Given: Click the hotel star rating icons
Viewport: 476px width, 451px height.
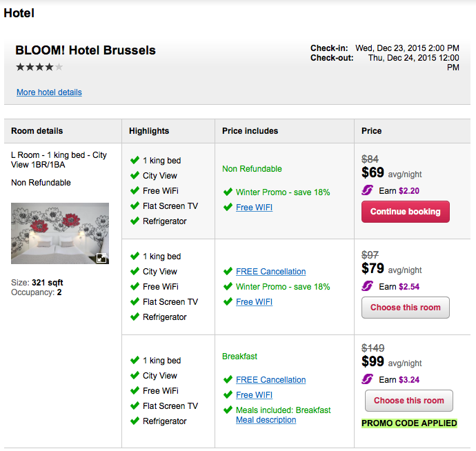Looking at the screenshot, I should 39,67.
